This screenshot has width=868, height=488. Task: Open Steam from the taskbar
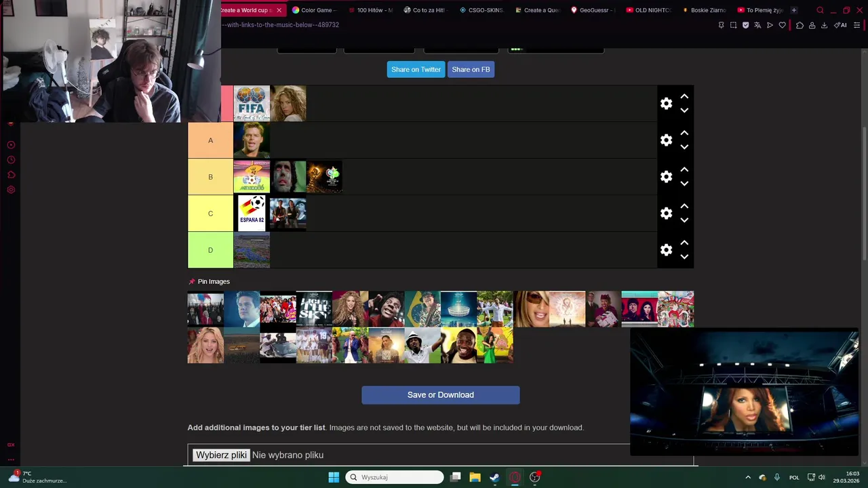[494, 477]
